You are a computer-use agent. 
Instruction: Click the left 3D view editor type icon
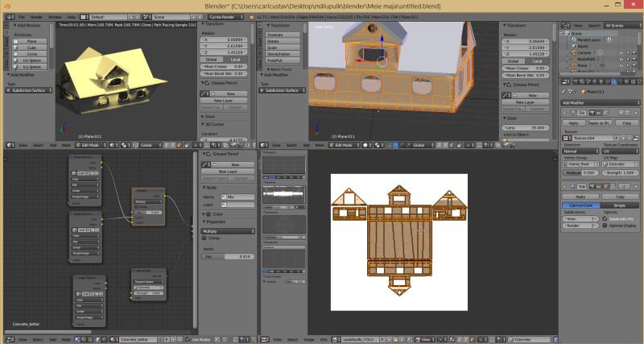point(10,145)
